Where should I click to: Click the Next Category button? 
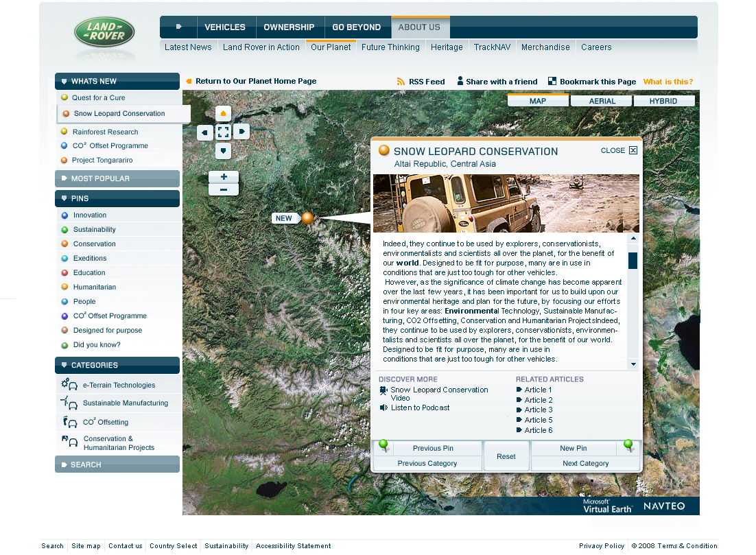[x=585, y=463]
